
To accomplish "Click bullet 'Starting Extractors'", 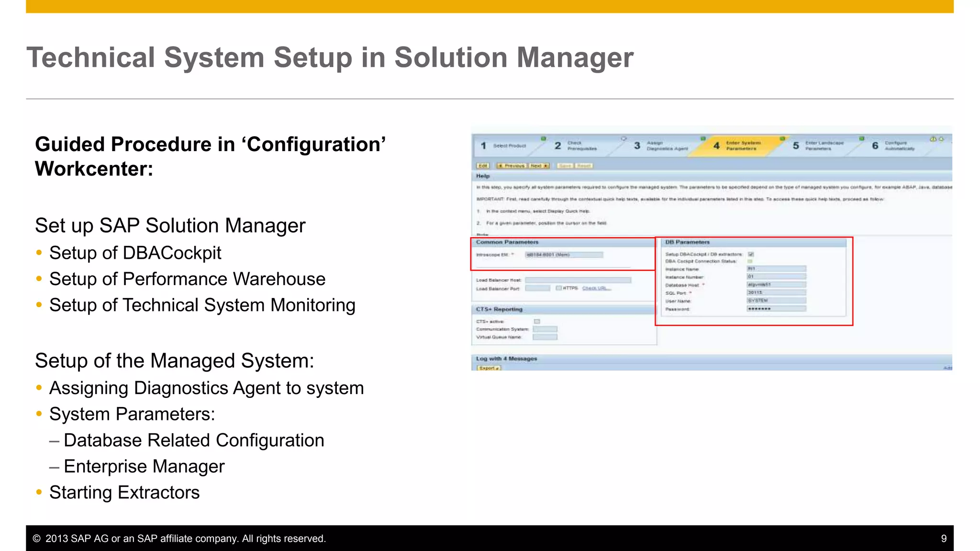I will click(x=124, y=492).
